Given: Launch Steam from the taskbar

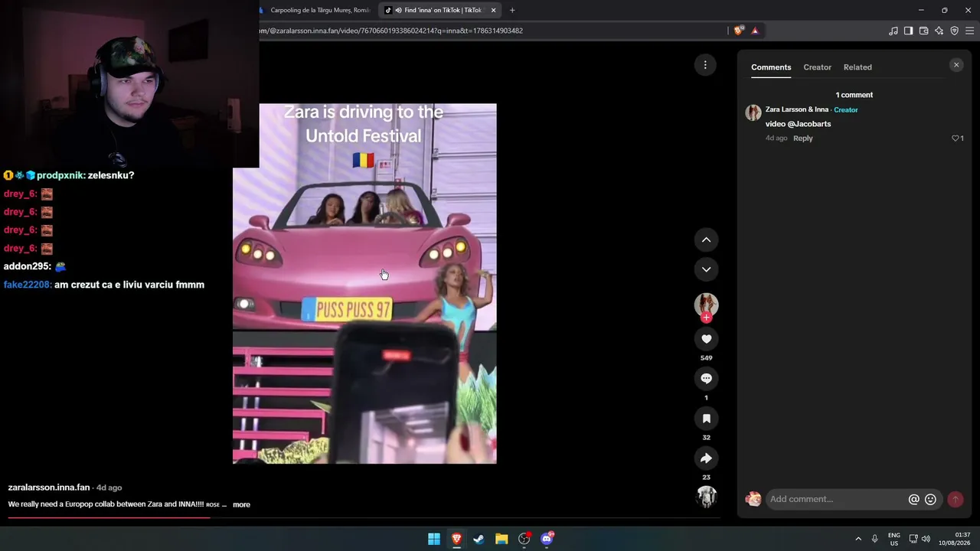Looking at the screenshot, I should coord(479,539).
